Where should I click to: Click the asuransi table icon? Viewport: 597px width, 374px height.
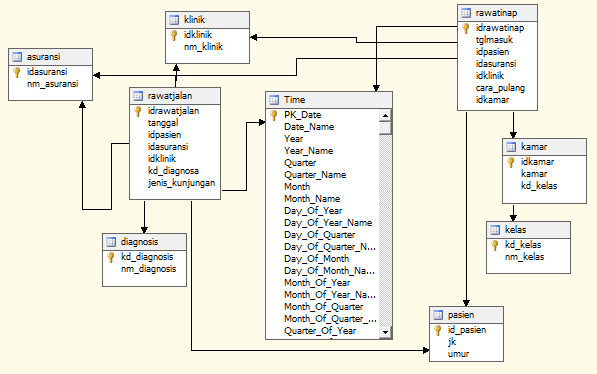click(17, 57)
